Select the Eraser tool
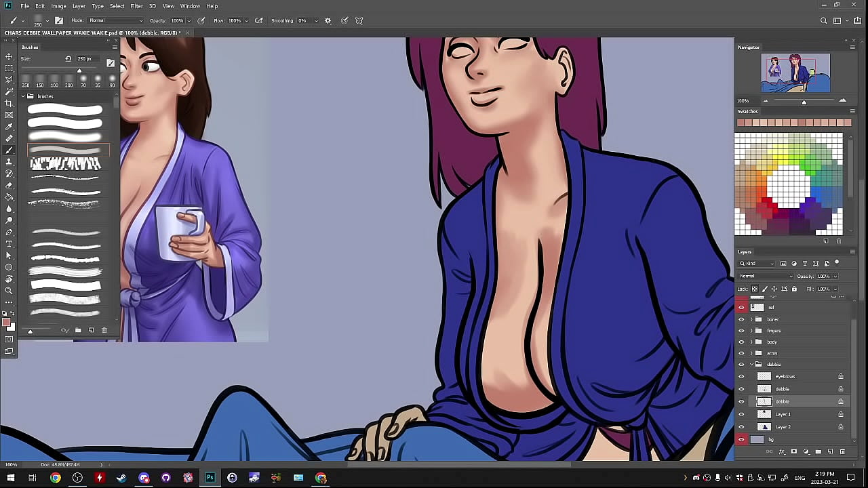Viewport: 868px width, 488px height. point(9,185)
